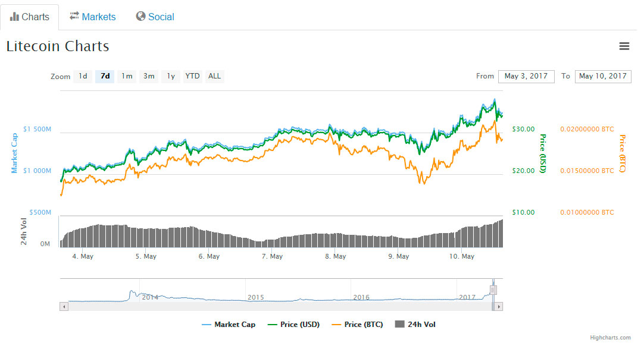
Task: Toggle the Market Cap series in legend
Action: pyautogui.click(x=229, y=324)
